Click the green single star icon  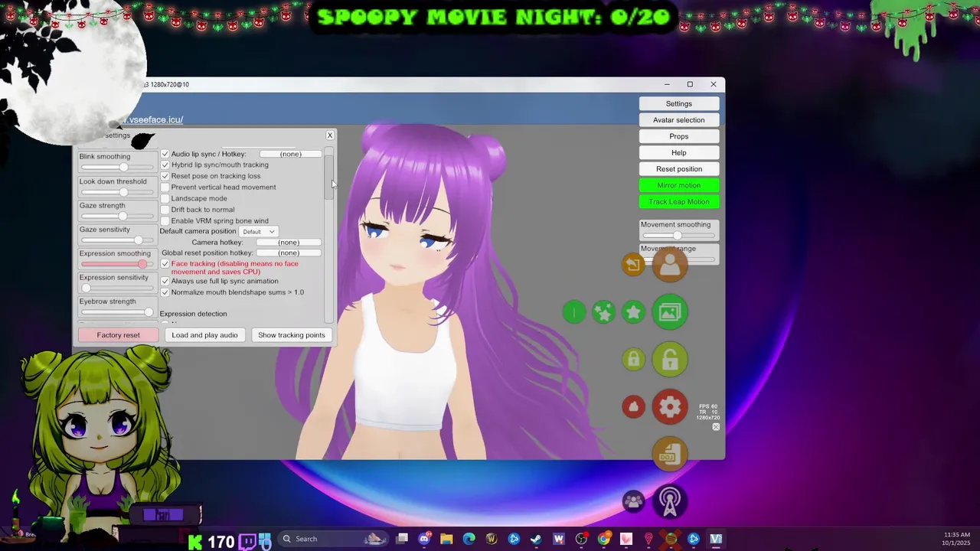633,312
